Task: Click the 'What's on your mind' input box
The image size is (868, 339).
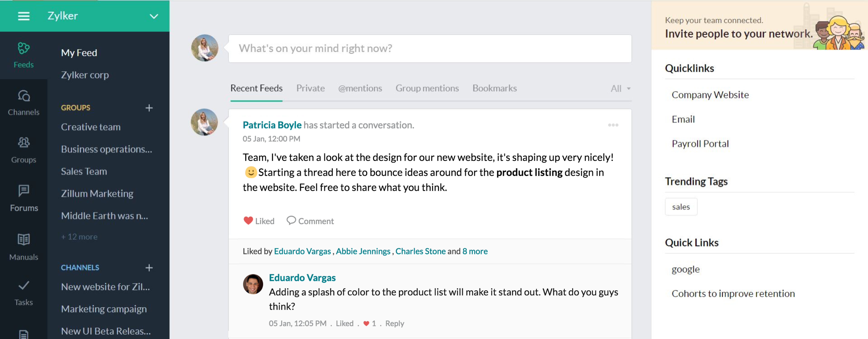Action: coord(430,49)
